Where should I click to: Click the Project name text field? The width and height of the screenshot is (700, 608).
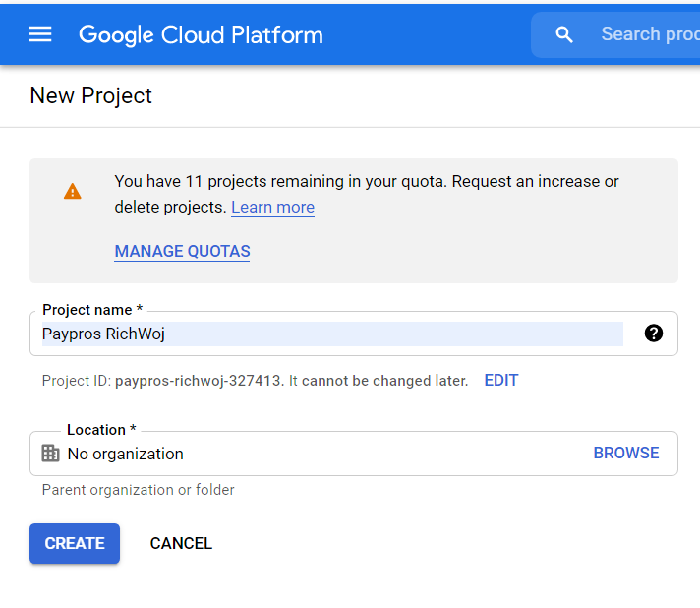tap(332, 334)
